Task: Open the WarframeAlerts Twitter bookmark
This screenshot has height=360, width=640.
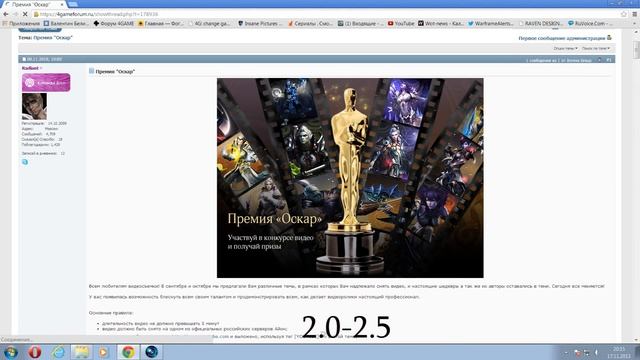Action: coord(491,24)
